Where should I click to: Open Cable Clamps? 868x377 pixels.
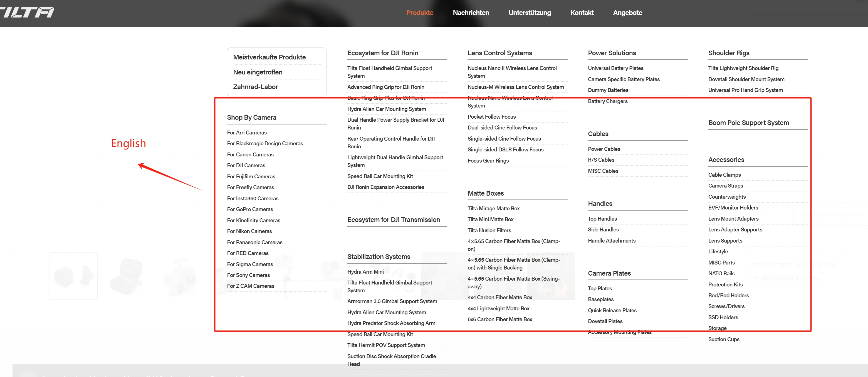click(x=724, y=175)
